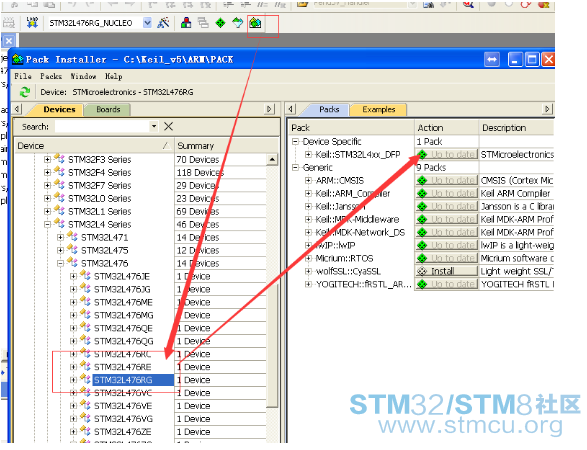This screenshot has height=450, width=587.
Task: Expand the STM32F3 Series node
Action: point(48,160)
